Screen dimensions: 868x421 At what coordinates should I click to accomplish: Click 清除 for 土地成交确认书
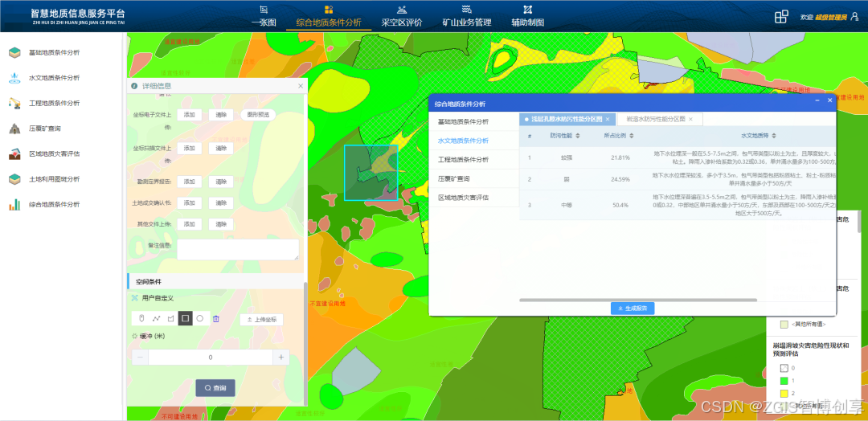coord(221,203)
